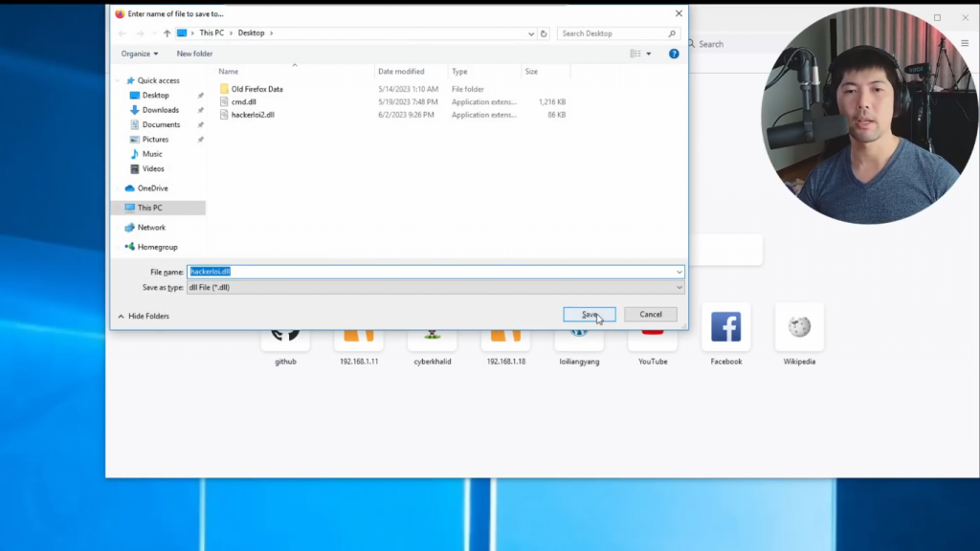Maximize the Firefox window
Screen dimensions: 980x551
937,17
